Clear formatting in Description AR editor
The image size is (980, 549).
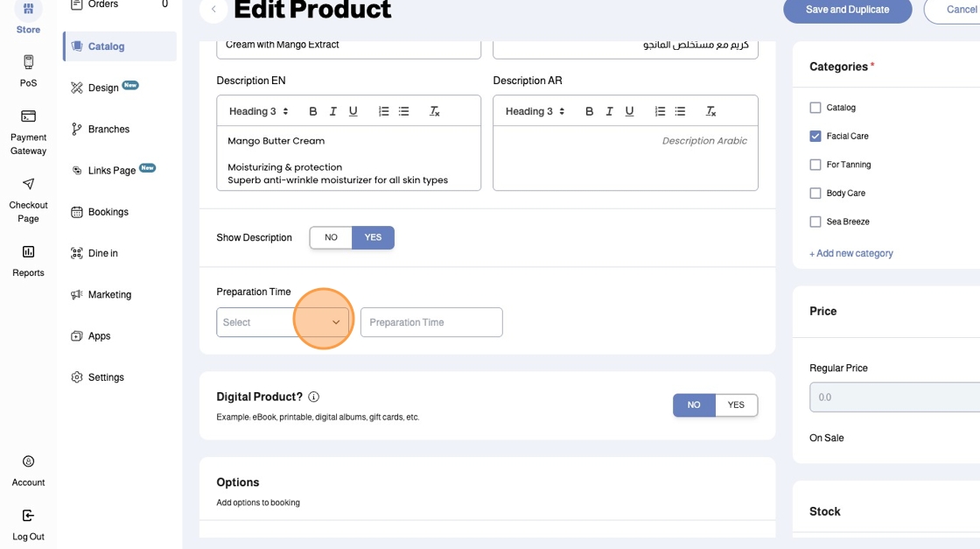tap(710, 111)
